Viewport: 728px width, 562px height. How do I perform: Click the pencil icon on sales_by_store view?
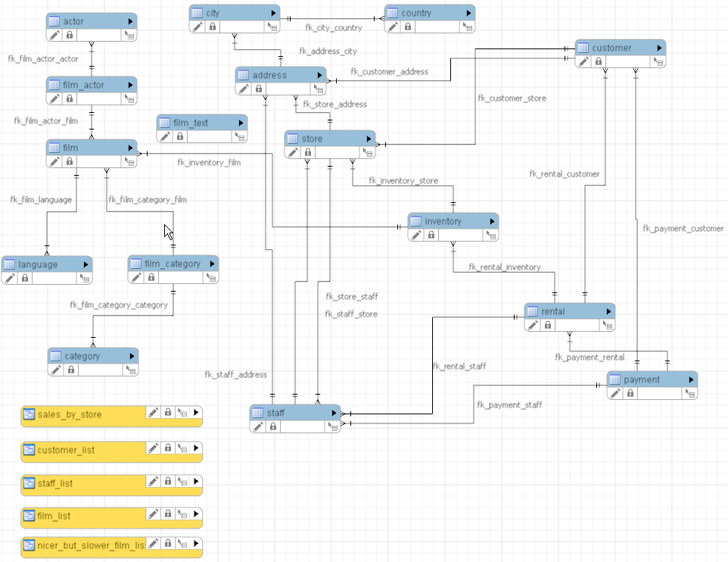153,412
